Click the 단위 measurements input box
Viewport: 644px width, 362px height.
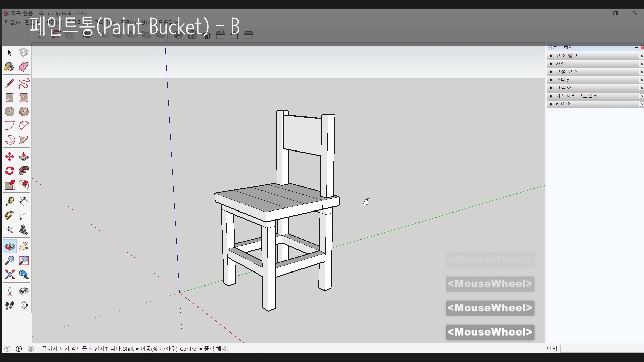tap(602, 349)
